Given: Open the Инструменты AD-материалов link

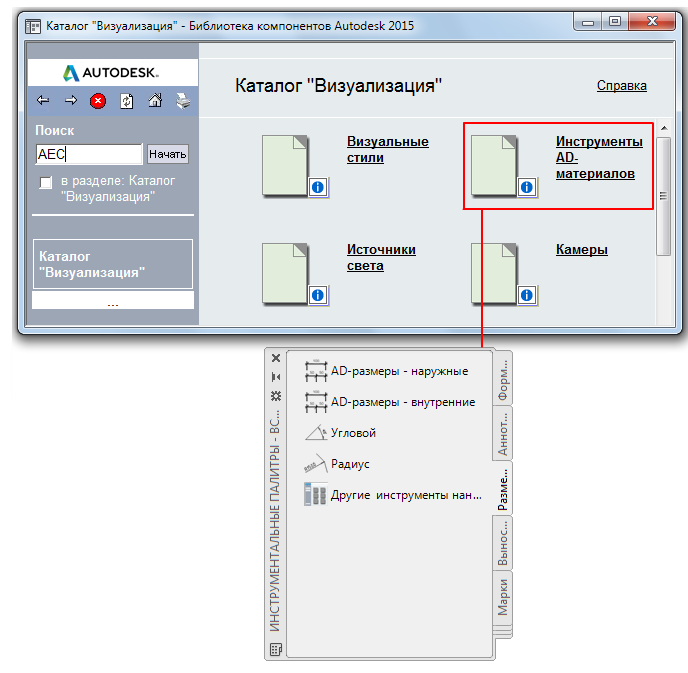Looking at the screenshot, I should tap(599, 158).
